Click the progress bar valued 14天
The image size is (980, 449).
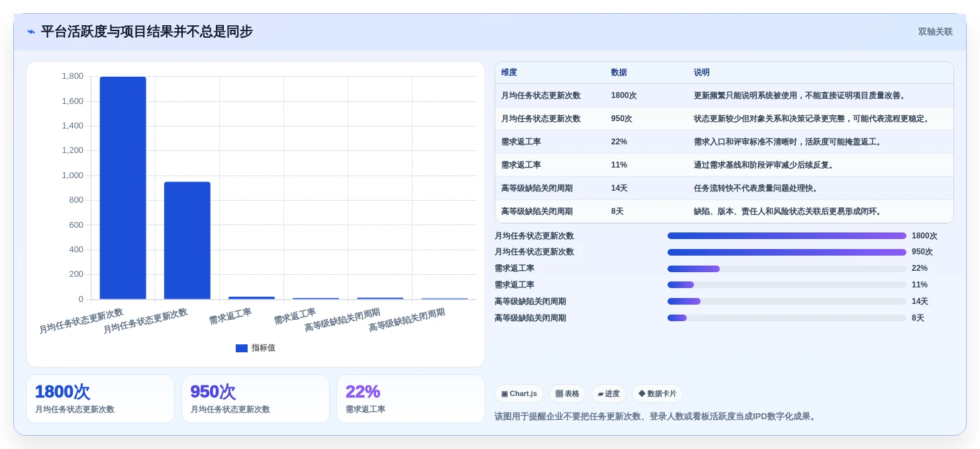(787, 301)
